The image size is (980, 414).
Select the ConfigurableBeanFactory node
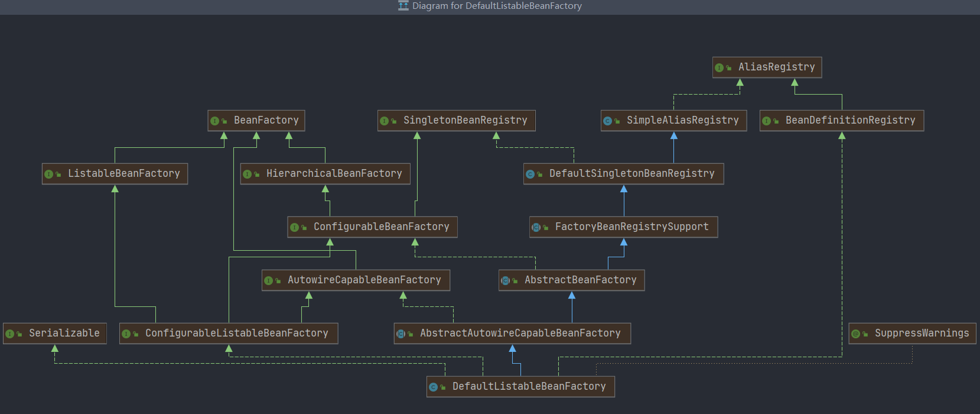[372, 227]
